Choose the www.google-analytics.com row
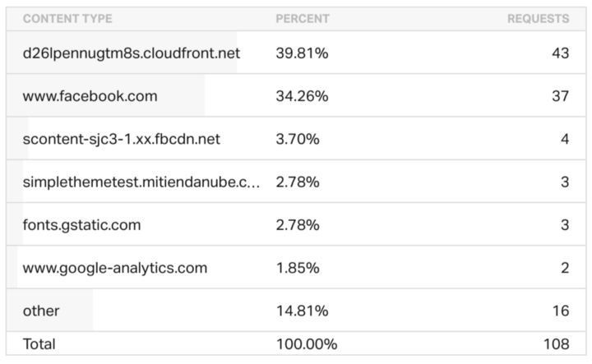The height and width of the screenshot is (364, 592). click(296, 268)
